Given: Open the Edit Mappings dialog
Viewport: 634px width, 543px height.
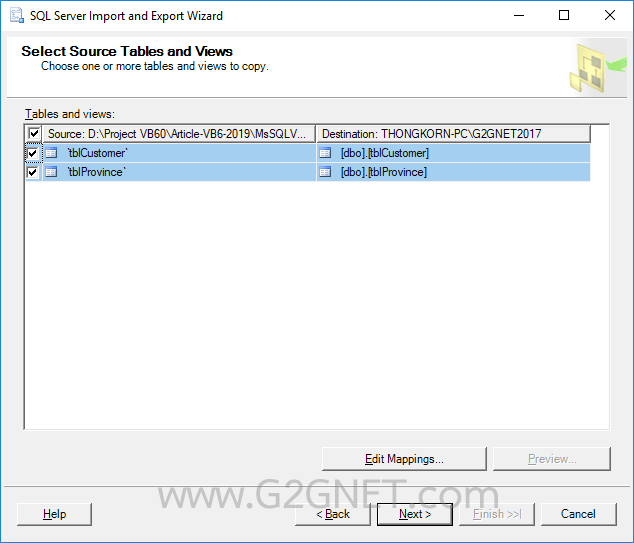Looking at the screenshot, I should [404, 459].
